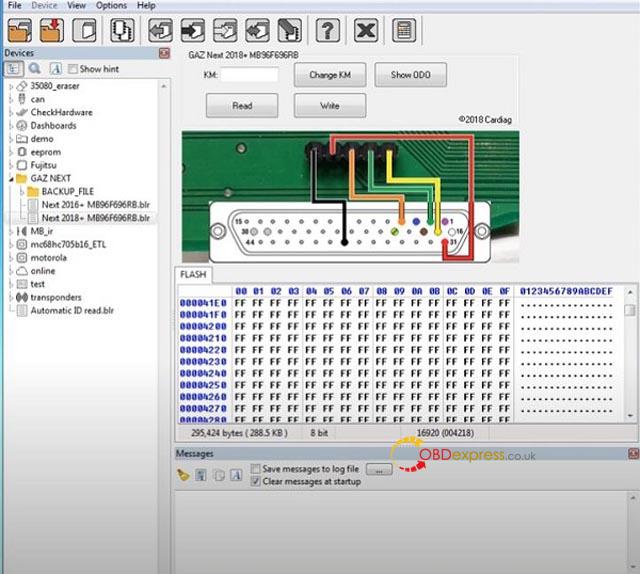Click the KM input field
This screenshot has height=574, width=640.
click(250, 75)
